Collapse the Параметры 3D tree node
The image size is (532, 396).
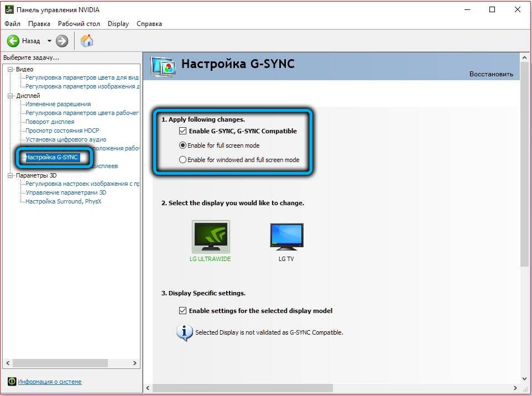click(11, 175)
